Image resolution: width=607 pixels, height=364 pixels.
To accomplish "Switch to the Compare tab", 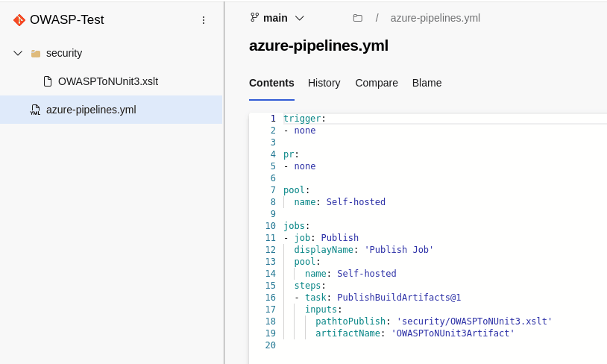I will [377, 83].
